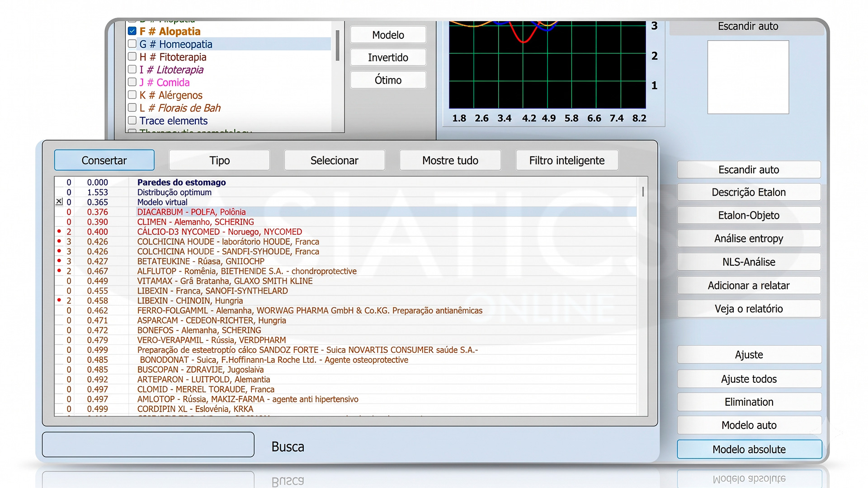
Task: Select COLCHICINA HOUDE SANDFI-SYHOUDE row
Action: [346, 251]
